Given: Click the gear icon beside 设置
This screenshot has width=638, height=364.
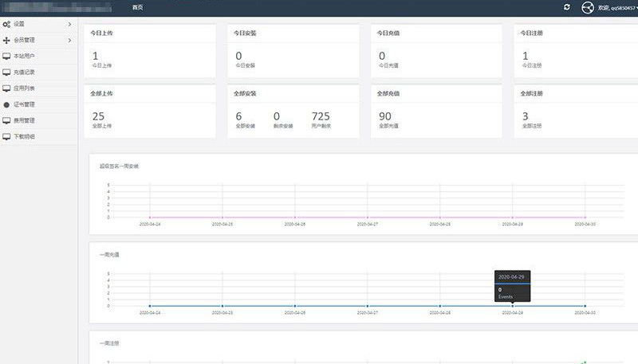Looking at the screenshot, I should click(x=6, y=24).
